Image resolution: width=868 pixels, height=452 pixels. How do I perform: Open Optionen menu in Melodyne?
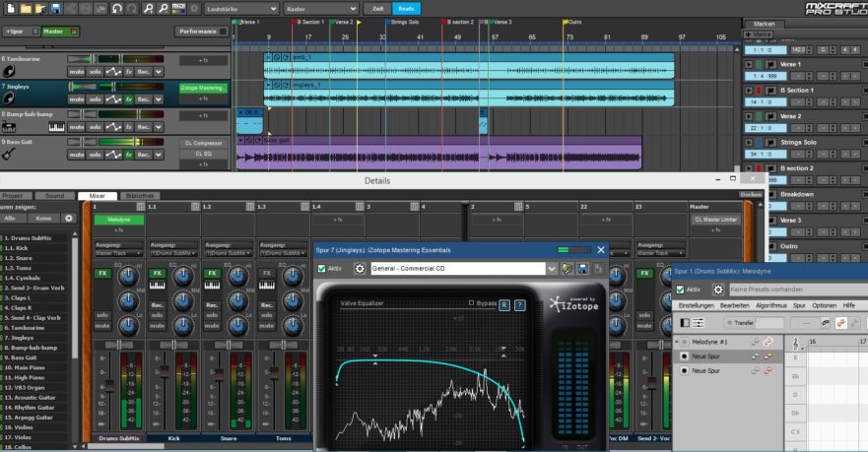click(x=824, y=305)
